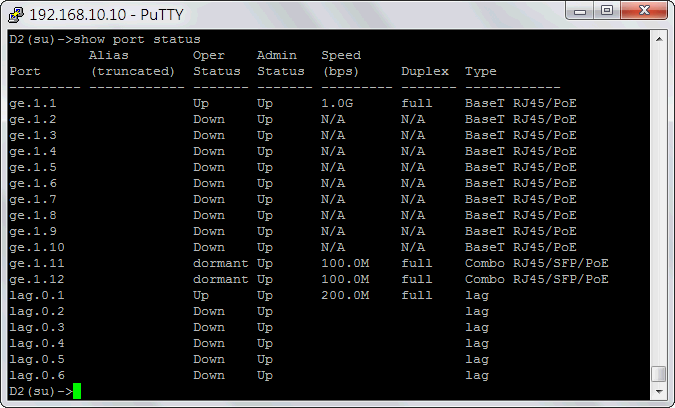The image size is (675, 408).
Task: Click Oper Status "Down" for ge.1.2
Action: tap(209, 120)
